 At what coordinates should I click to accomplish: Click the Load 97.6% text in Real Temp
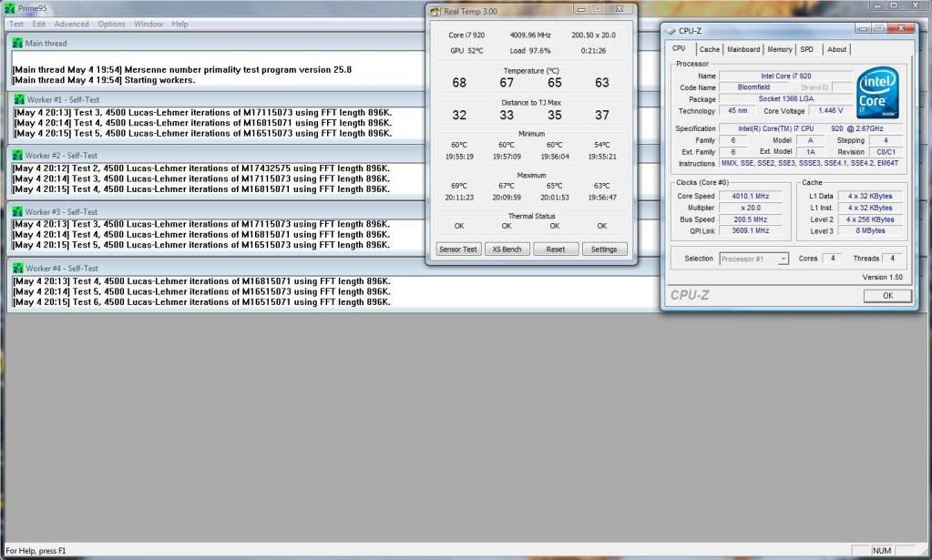pyautogui.click(x=530, y=50)
